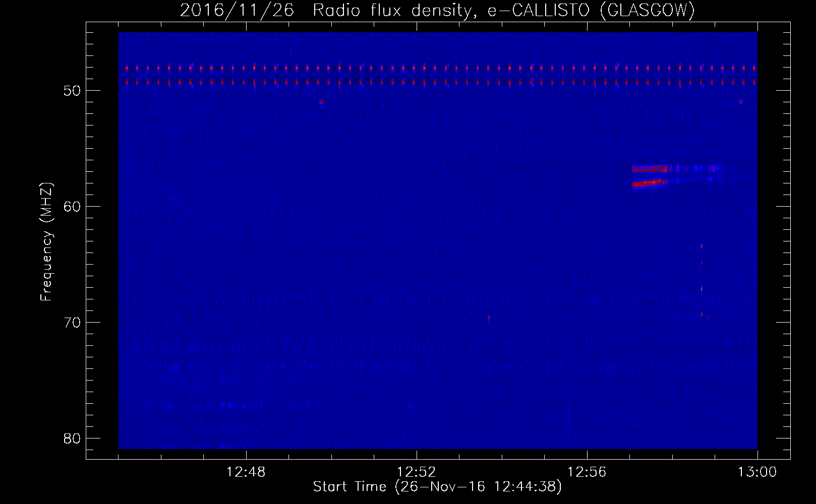Click the 70 frequency tick label
The height and width of the screenshot is (504, 816).
click(x=72, y=323)
